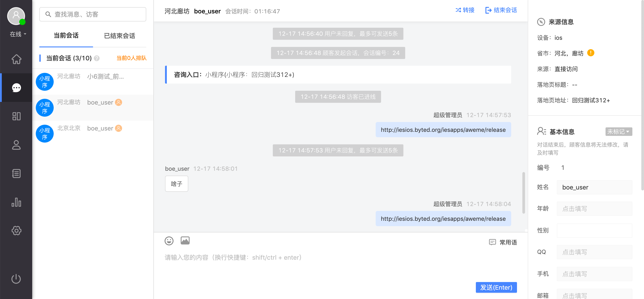
Task: Expand the 在线 status dropdown
Action: (18, 34)
